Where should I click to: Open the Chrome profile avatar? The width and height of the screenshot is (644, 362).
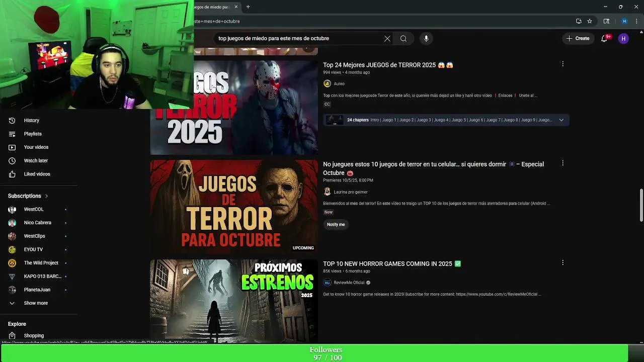coord(624,21)
